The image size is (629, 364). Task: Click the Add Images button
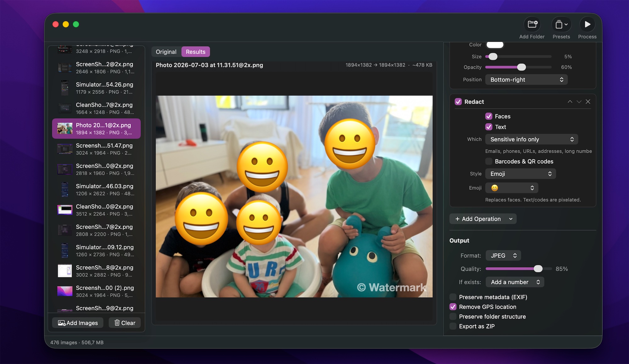78,323
